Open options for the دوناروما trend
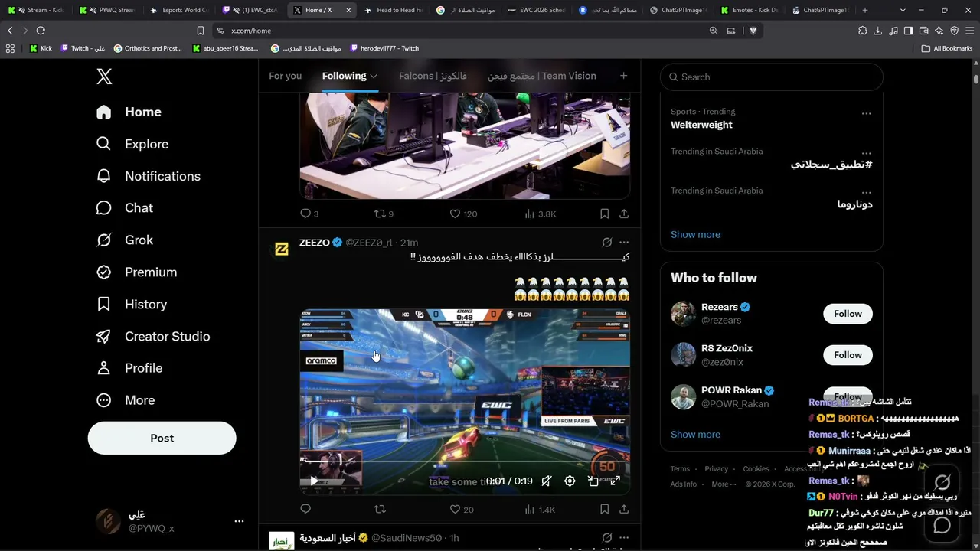This screenshot has width=980, height=551. [x=866, y=192]
